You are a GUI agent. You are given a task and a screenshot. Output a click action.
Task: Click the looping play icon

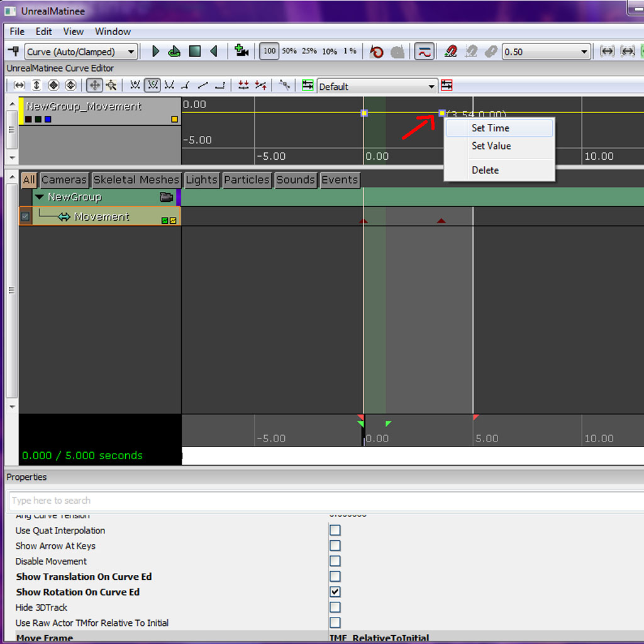pos(174,52)
